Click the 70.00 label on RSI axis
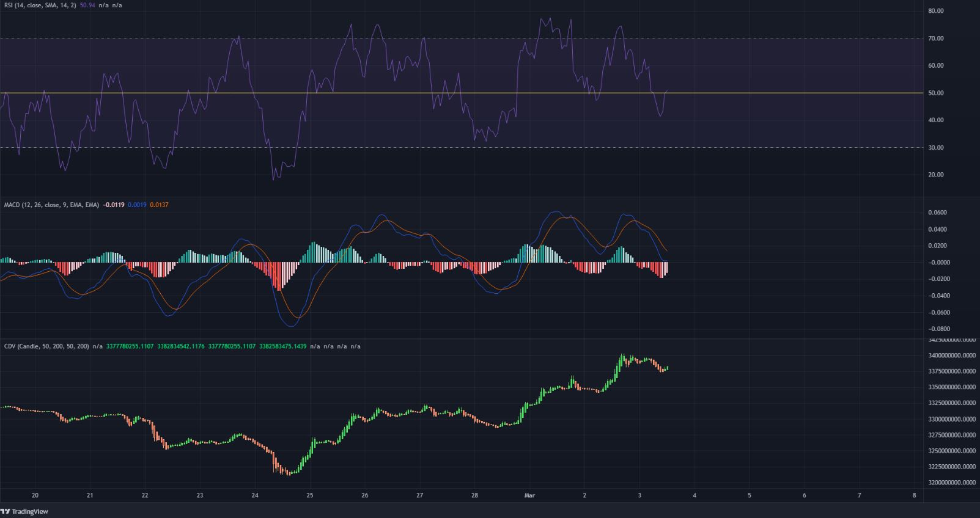 tap(935, 38)
